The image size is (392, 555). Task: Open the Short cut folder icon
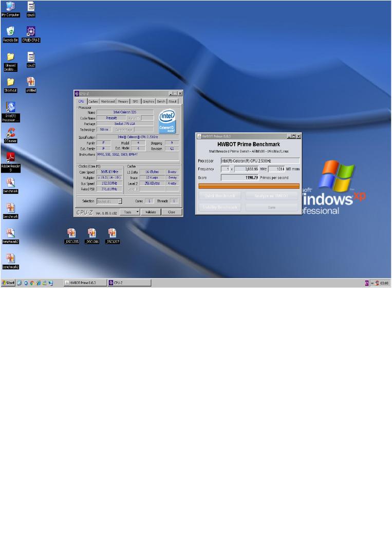10,85
